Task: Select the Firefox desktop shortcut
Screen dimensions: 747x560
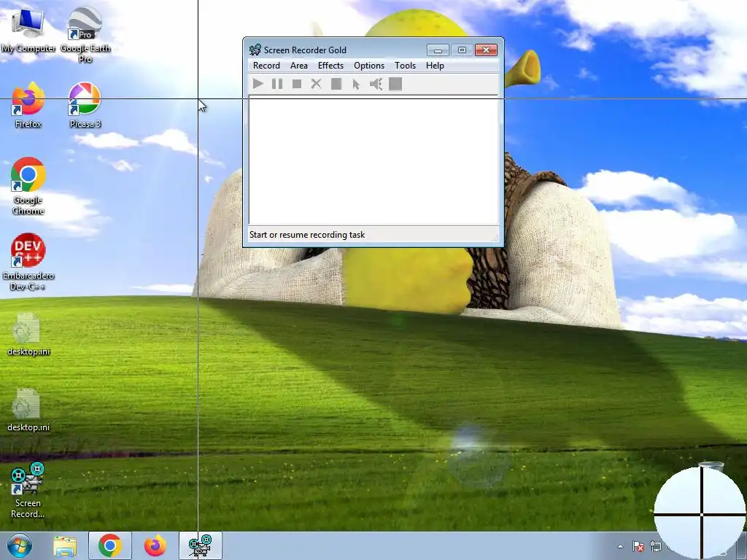Action: [x=28, y=105]
